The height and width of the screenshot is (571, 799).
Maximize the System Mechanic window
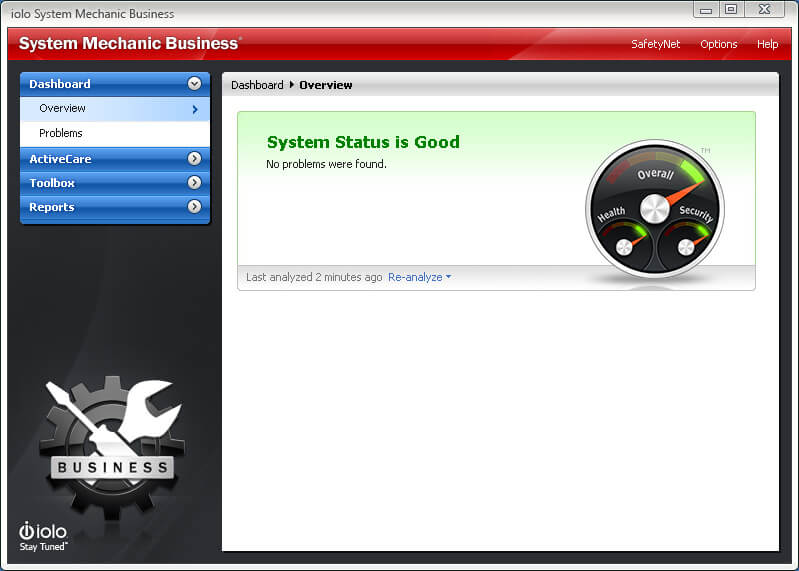point(731,10)
